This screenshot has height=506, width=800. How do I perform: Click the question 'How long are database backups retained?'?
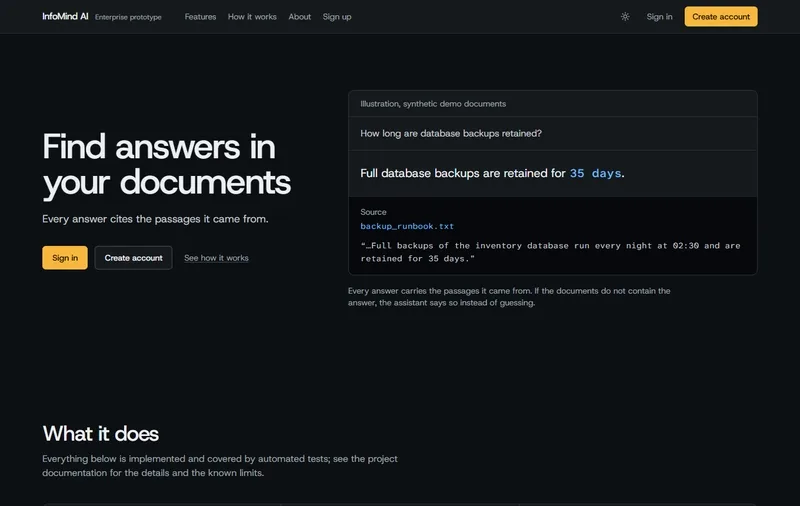tap(451, 133)
